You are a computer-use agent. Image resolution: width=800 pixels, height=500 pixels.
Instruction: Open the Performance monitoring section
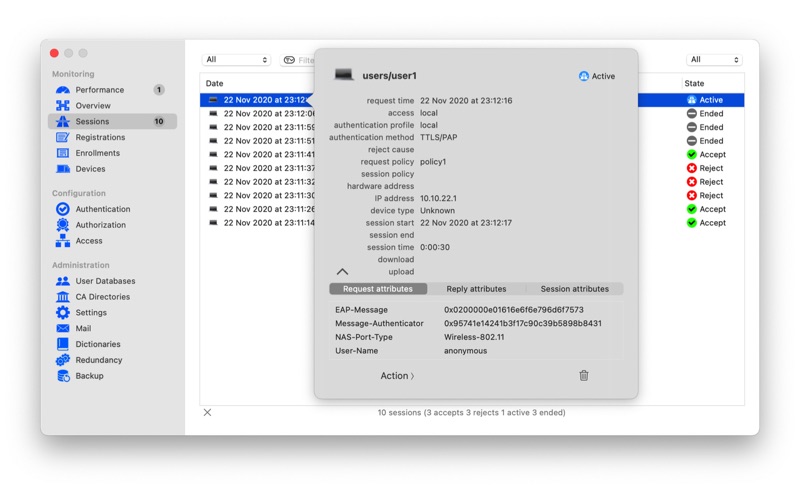click(x=99, y=90)
